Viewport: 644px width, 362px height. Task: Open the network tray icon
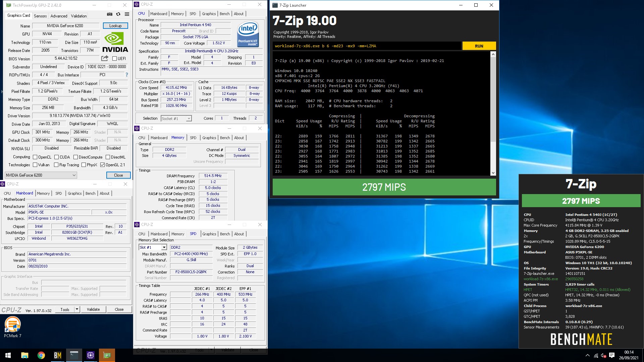tap(596, 355)
